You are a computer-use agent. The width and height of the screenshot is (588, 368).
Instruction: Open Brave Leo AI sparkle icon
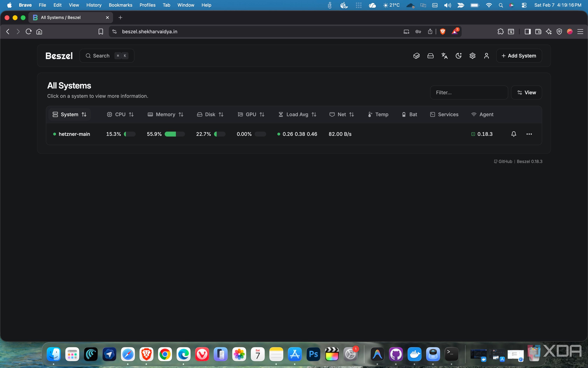click(549, 32)
